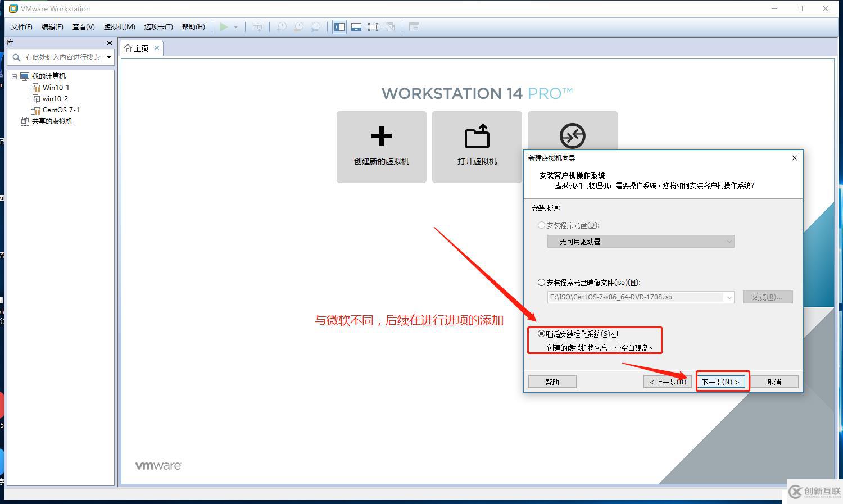Viewport: 843px width, 504px height.
Task: Click the win10-2 VM icon in tree
Action: click(x=35, y=99)
